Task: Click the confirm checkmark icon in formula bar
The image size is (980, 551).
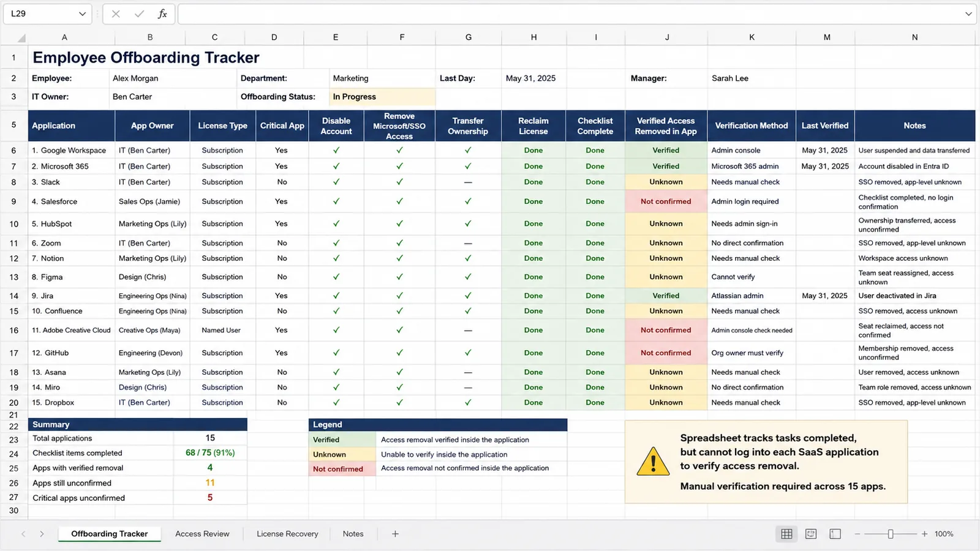Action: click(140, 13)
